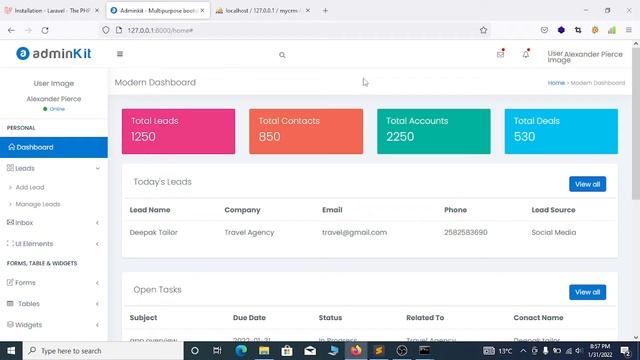Expand the UI Elements chevron
The width and height of the screenshot is (640, 360).
pos(97,244)
